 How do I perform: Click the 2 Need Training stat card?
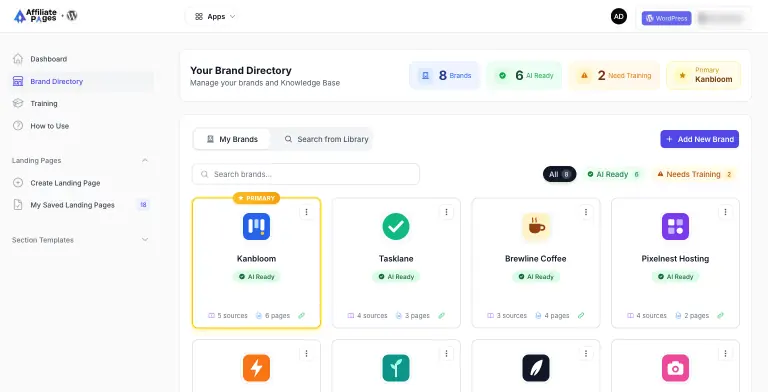614,75
